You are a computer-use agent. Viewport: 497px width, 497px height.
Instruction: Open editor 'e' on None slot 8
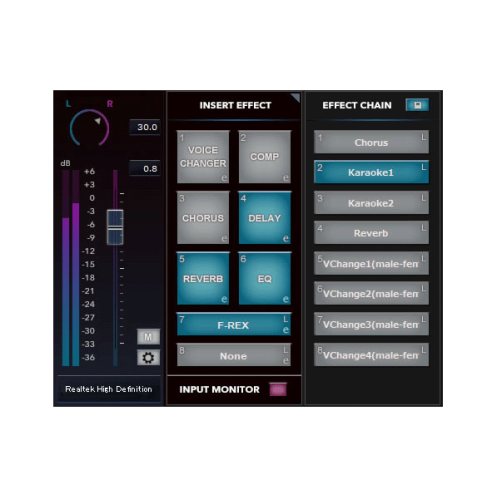click(286, 360)
